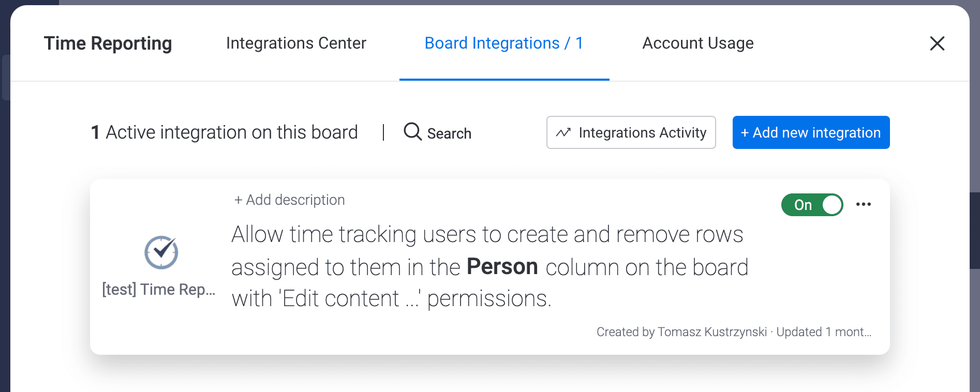Click the activity graph icon in Integrations Activity
This screenshot has height=392, width=980.
[563, 133]
